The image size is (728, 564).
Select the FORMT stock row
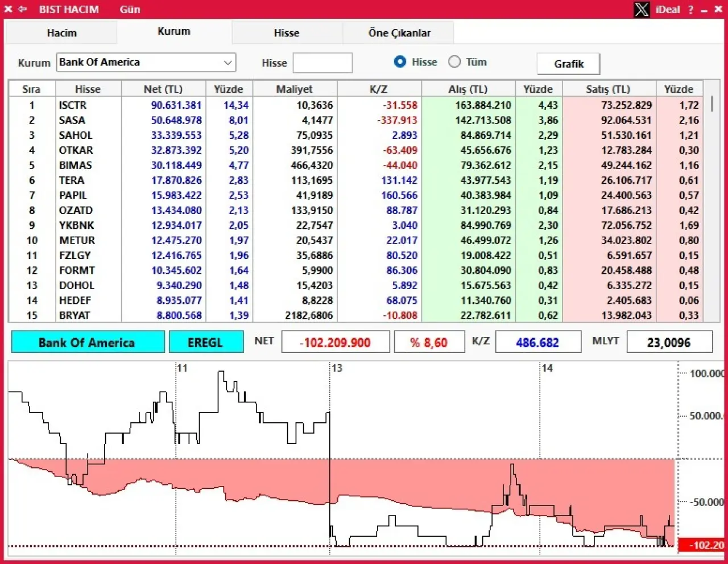pos(356,270)
